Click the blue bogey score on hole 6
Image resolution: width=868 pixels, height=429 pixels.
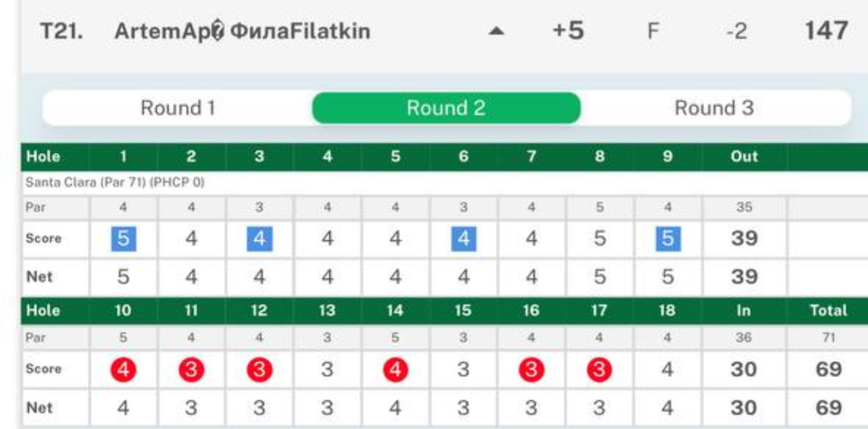464,238
